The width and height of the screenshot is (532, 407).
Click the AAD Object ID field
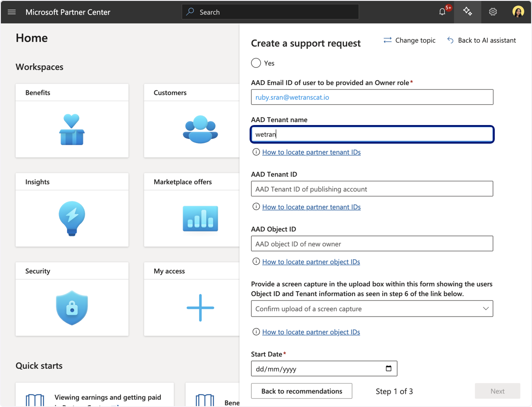(372, 244)
